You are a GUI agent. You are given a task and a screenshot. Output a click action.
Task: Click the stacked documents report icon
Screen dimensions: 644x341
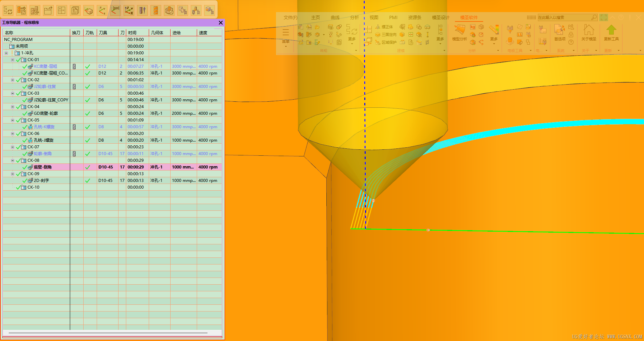(x=75, y=10)
